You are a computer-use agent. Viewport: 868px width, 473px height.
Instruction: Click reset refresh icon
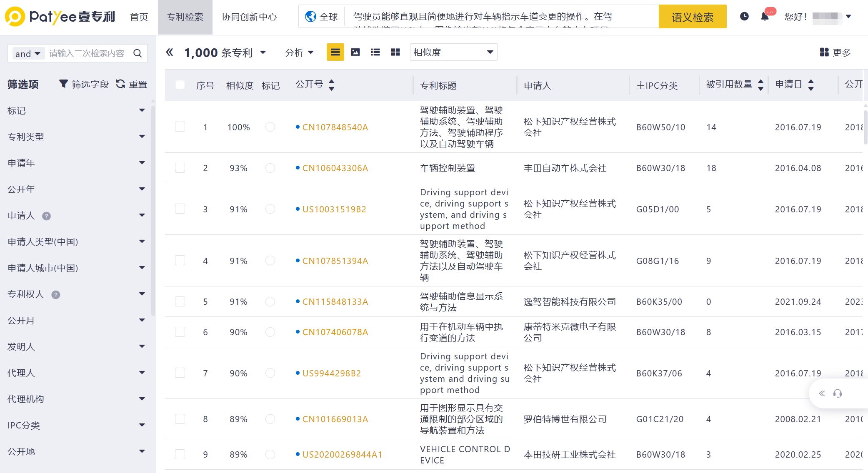tap(120, 84)
